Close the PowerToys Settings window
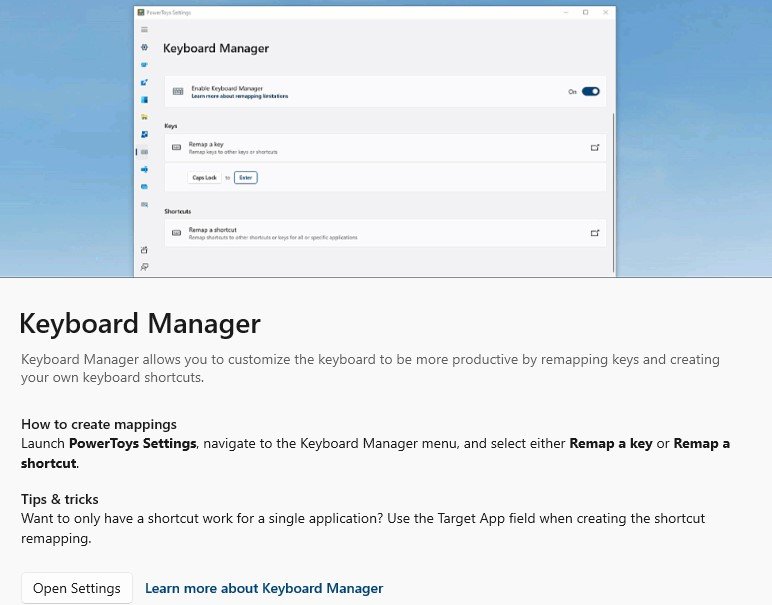Image resolution: width=772 pixels, height=605 pixels. (606, 12)
